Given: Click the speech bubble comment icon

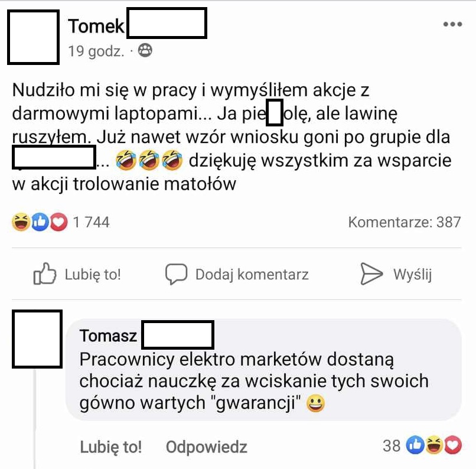Looking at the screenshot, I should coord(176,274).
